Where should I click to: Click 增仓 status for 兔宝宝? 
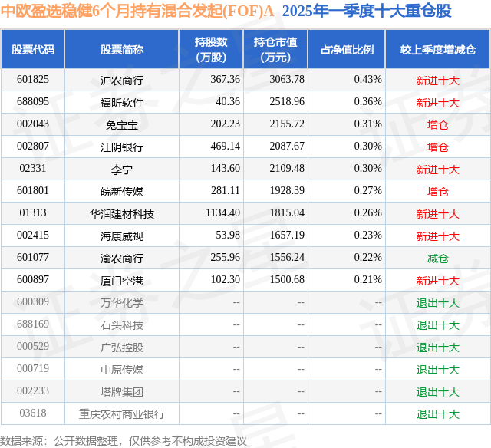coord(438,125)
